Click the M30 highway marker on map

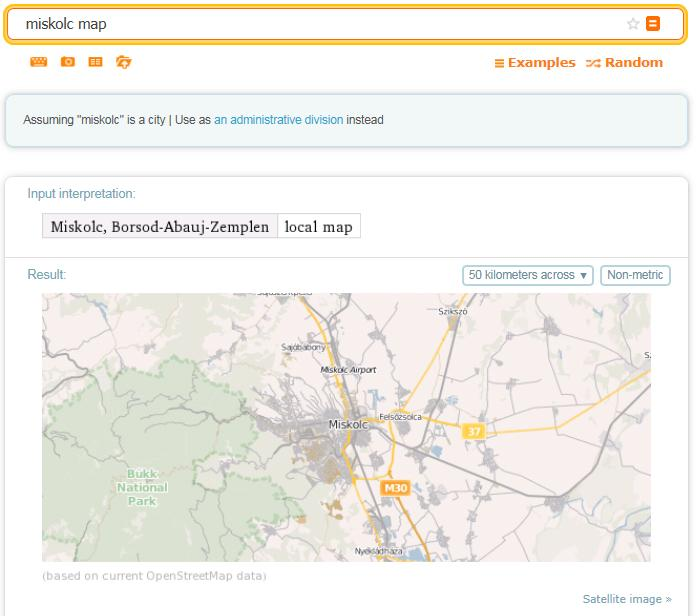coord(395,488)
